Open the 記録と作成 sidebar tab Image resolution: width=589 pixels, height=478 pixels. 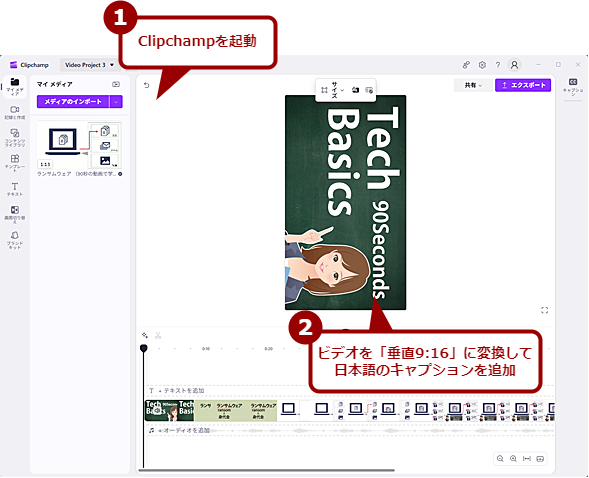pyautogui.click(x=15, y=112)
